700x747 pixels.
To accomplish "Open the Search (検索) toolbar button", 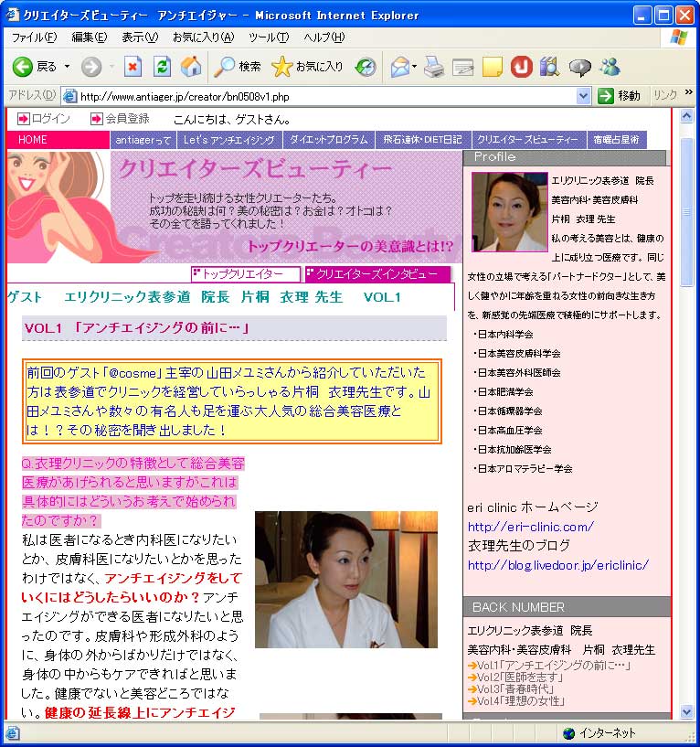I will [x=238, y=67].
